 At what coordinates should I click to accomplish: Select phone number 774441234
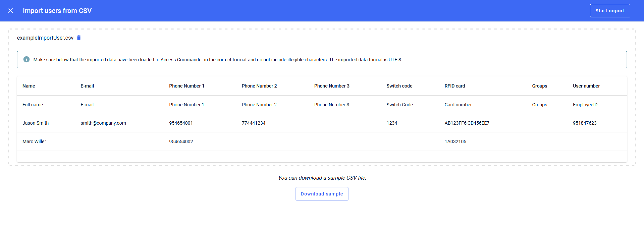(254, 123)
